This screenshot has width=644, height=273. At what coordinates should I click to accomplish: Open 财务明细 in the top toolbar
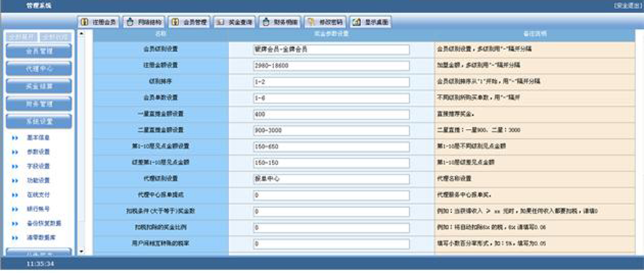[x=281, y=22]
